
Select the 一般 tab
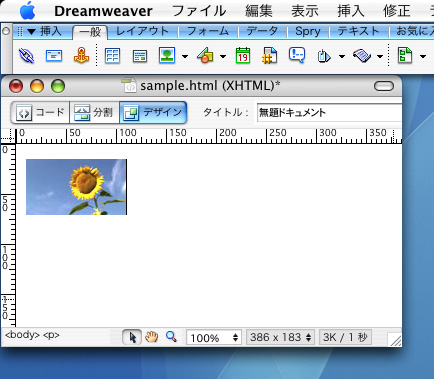click(x=90, y=32)
